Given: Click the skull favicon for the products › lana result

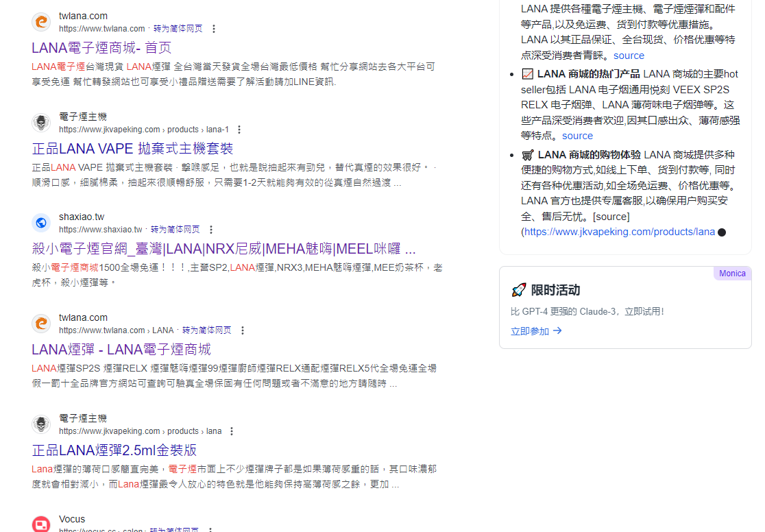Looking at the screenshot, I should point(41,424).
